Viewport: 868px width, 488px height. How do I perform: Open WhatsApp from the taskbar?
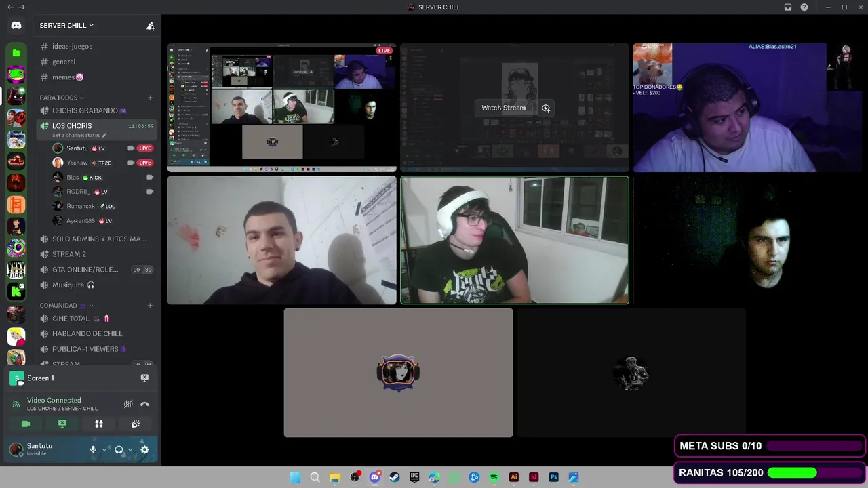point(454,477)
